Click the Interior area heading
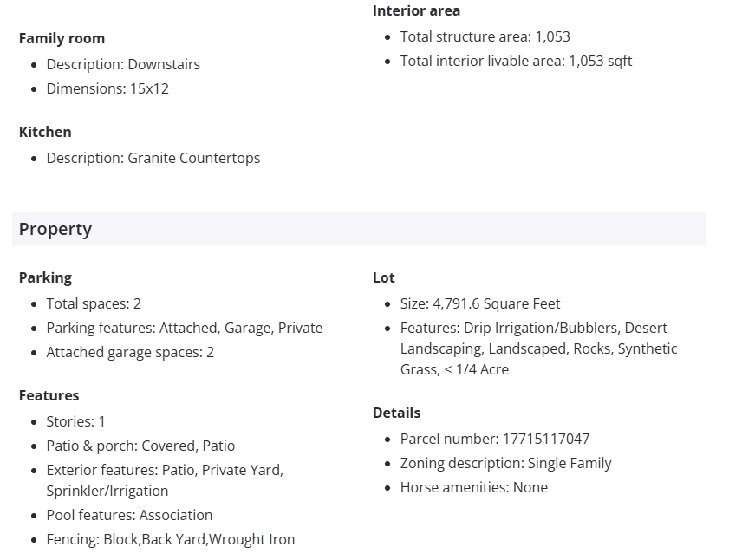This screenshot has height=560, width=729. pos(416,10)
